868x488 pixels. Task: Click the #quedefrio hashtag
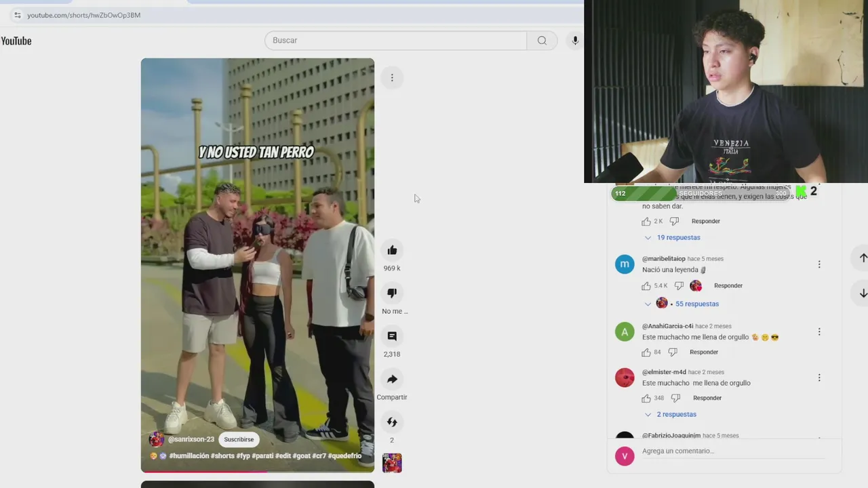(x=344, y=456)
